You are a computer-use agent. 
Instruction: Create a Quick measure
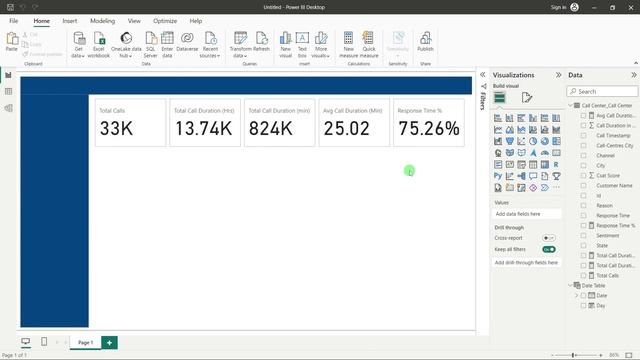[369, 44]
